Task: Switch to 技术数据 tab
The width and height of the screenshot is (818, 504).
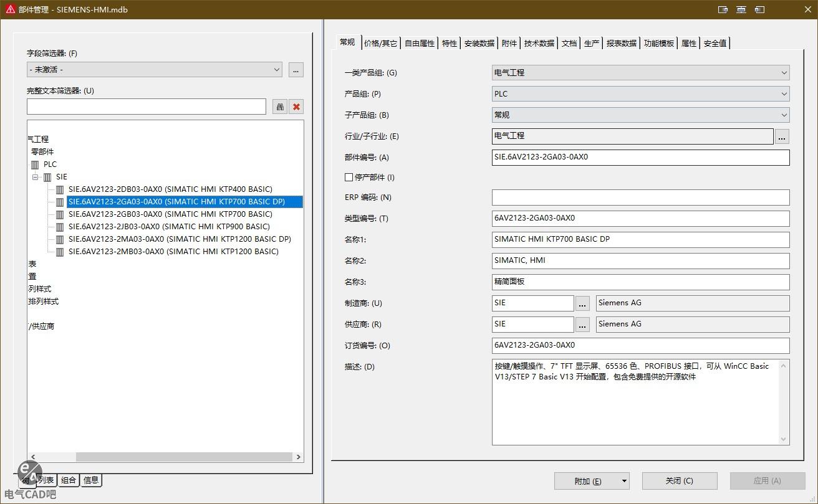Action: click(539, 43)
